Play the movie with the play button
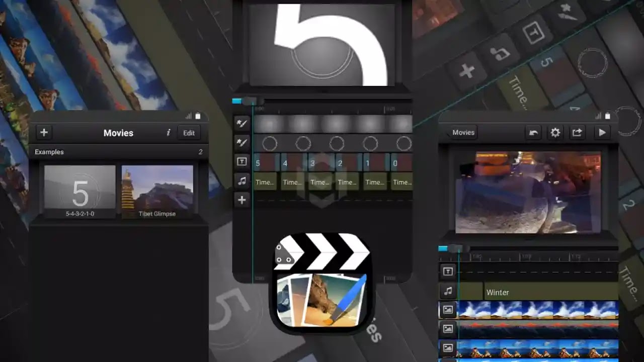The height and width of the screenshot is (362, 644). [602, 133]
